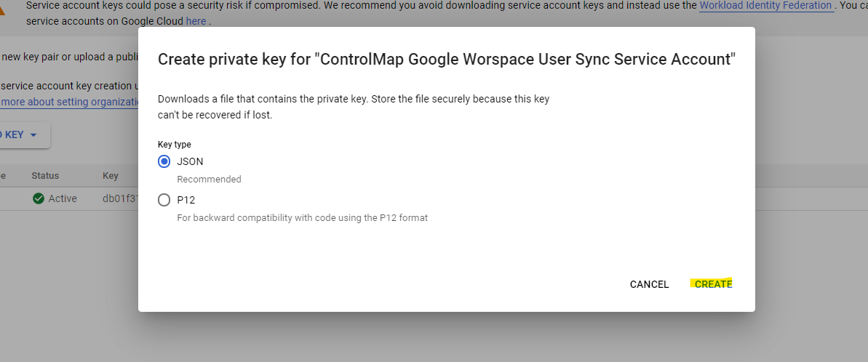Screen dimensions: 868x362
Task: Open the Workload Identity Federation link
Action: pyautogui.click(x=765, y=6)
